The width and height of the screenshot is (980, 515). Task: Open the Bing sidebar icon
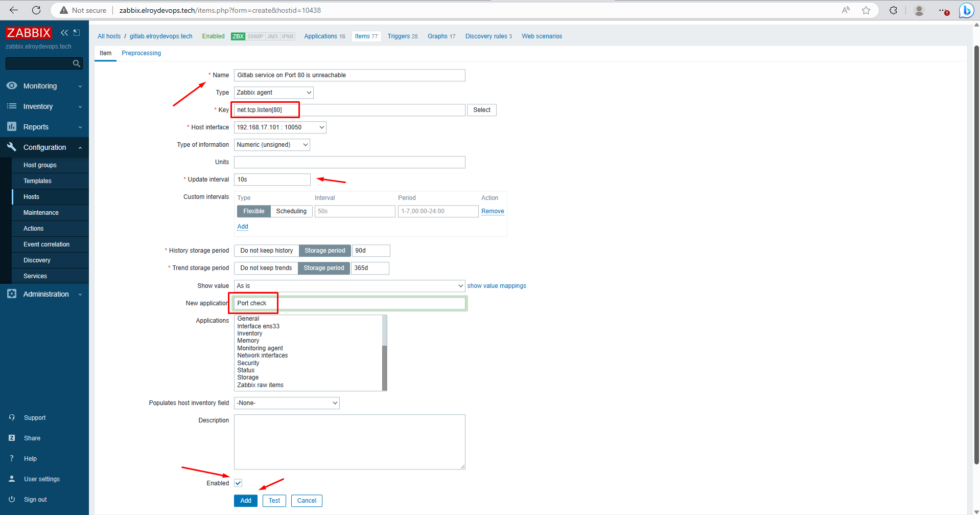click(x=966, y=10)
